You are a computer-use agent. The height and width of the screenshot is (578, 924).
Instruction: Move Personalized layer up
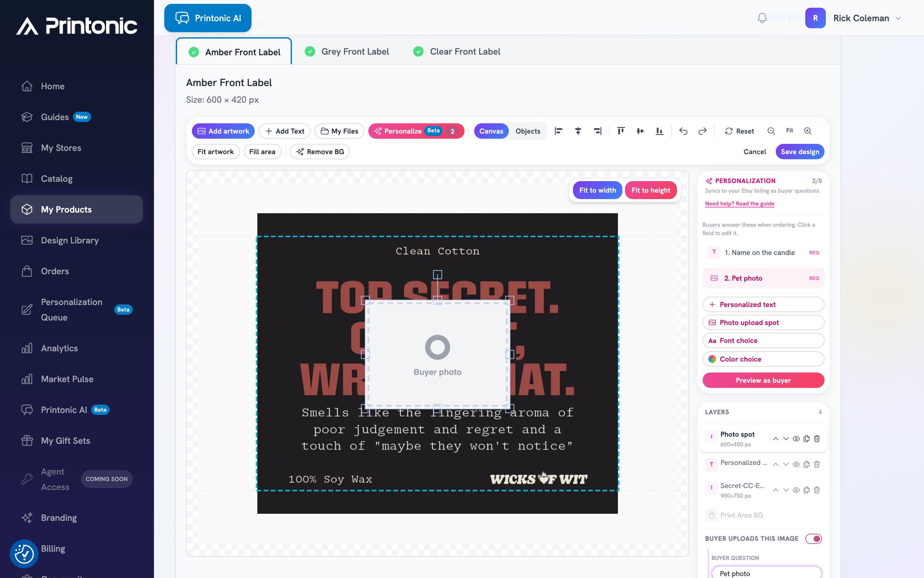775,464
